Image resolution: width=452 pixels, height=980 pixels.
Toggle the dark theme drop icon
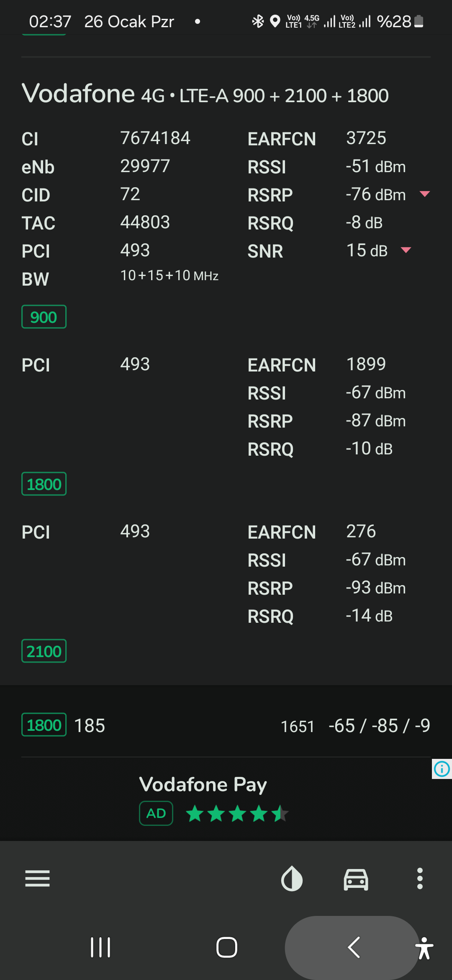(x=292, y=878)
